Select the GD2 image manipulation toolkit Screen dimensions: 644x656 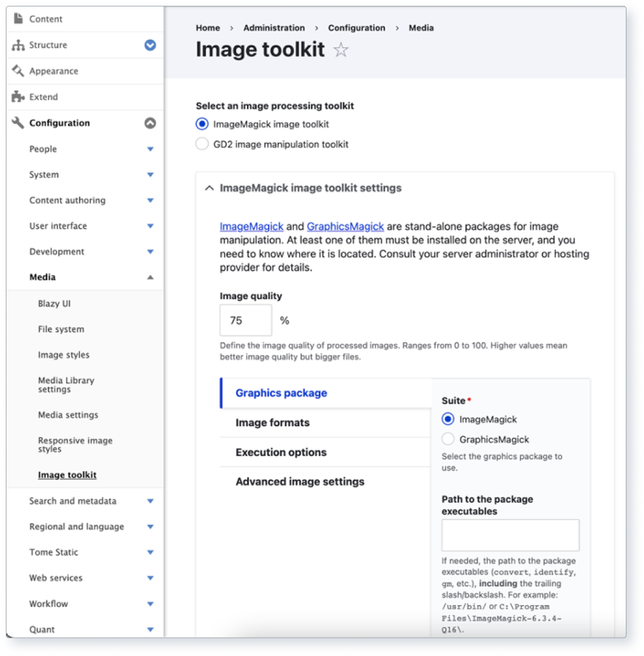tap(201, 143)
